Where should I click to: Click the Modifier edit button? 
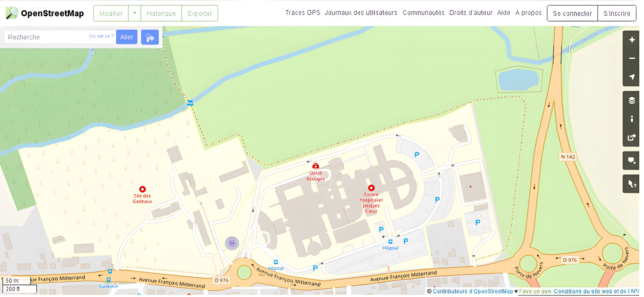(111, 13)
